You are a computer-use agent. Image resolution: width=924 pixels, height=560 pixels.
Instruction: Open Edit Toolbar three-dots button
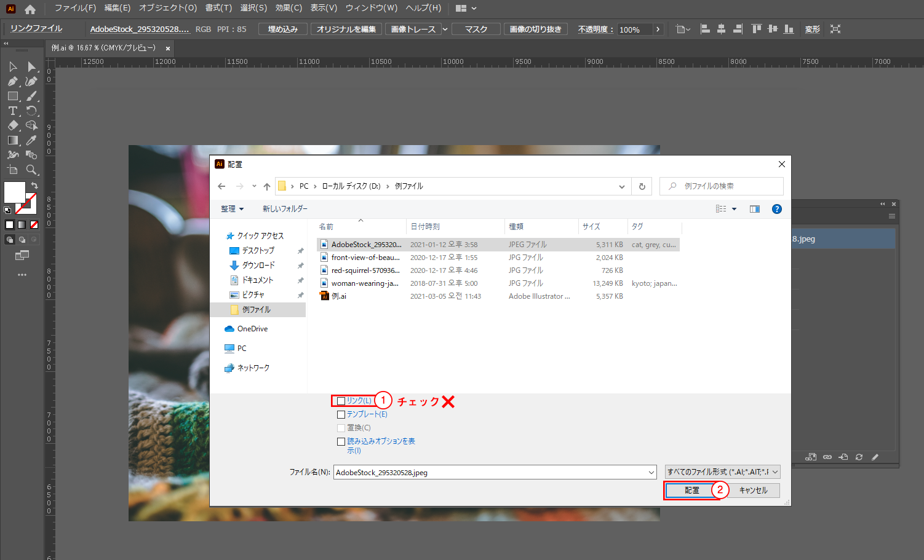pyautogui.click(x=22, y=275)
